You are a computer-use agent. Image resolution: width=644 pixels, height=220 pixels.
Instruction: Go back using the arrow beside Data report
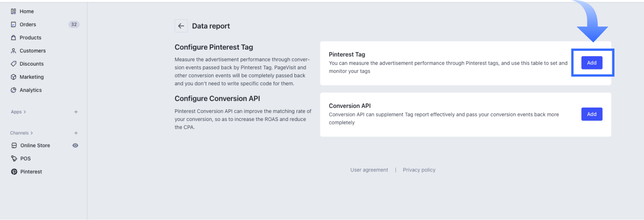[x=181, y=26]
